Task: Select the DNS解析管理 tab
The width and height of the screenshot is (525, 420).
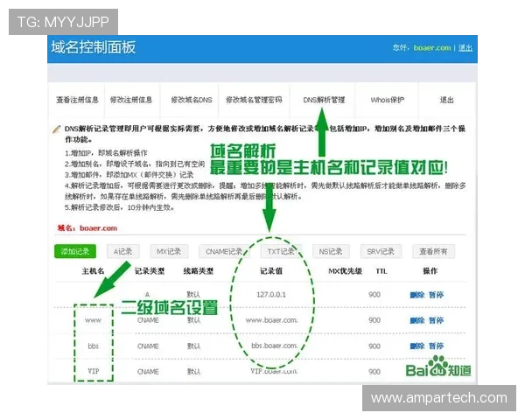Action: point(324,100)
